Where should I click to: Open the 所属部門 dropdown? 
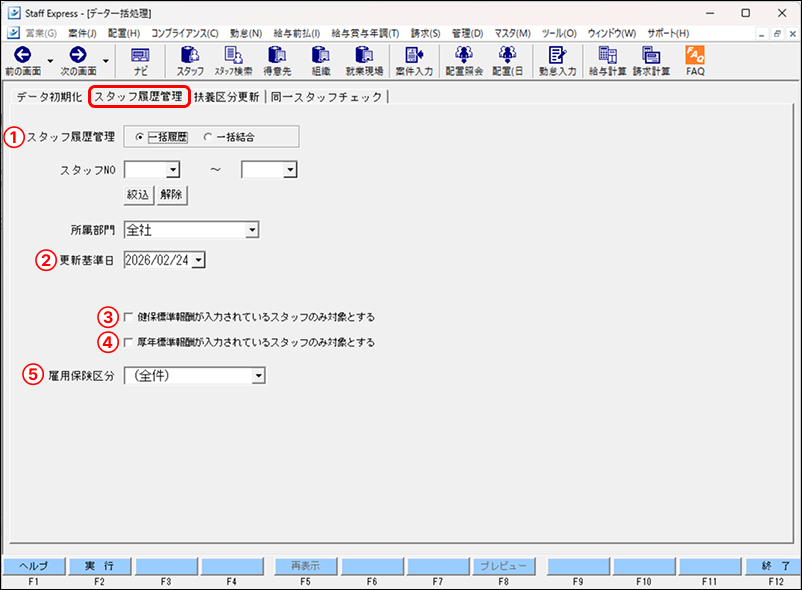(252, 230)
